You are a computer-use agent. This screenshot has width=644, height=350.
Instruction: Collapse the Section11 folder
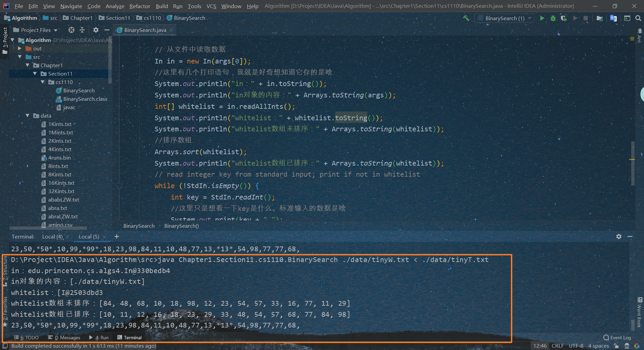coord(35,74)
